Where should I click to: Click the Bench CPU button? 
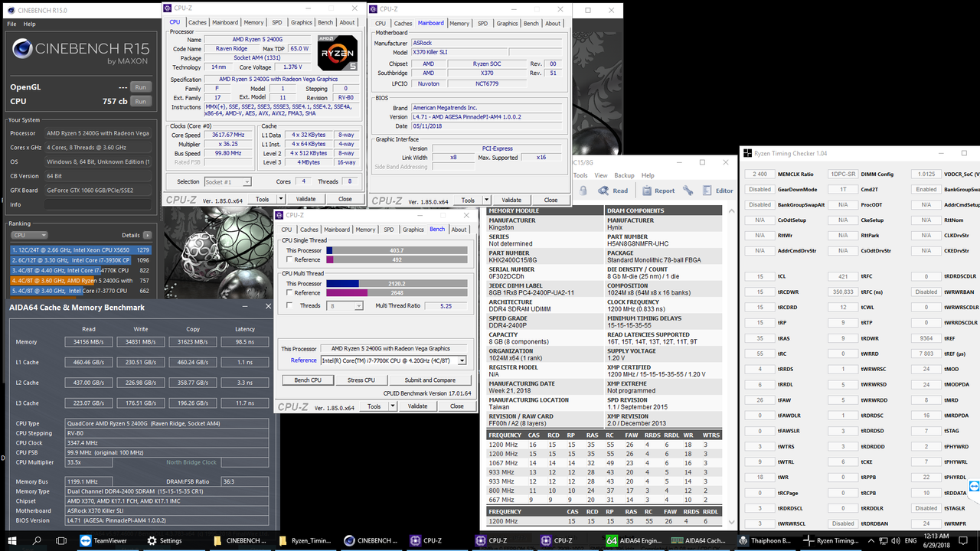308,380
